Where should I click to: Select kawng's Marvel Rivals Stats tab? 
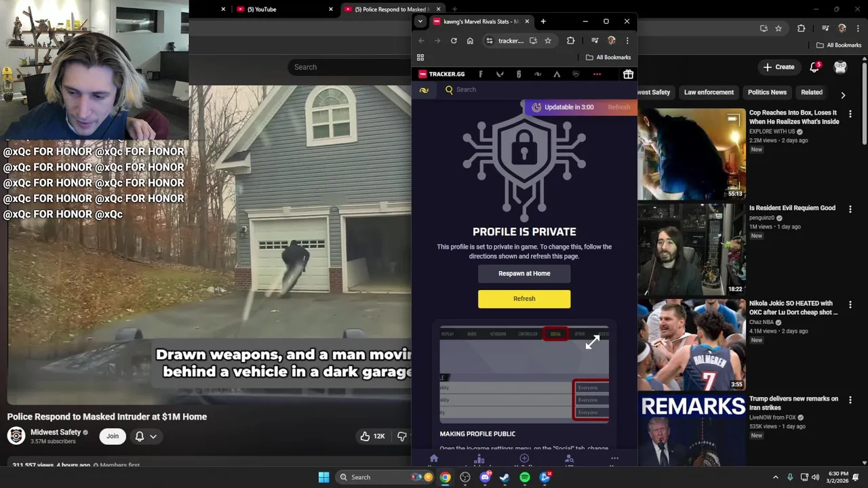click(x=481, y=22)
